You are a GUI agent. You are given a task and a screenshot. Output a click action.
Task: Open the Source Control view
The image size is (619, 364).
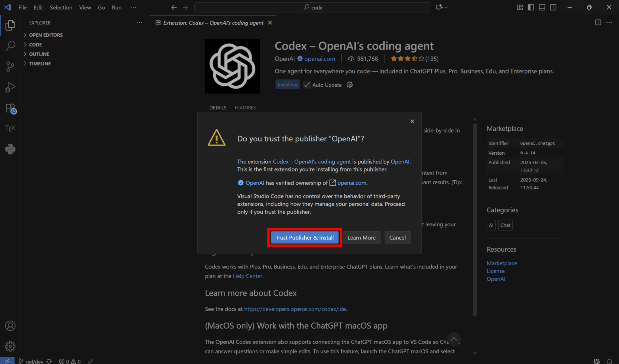click(x=10, y=66)
